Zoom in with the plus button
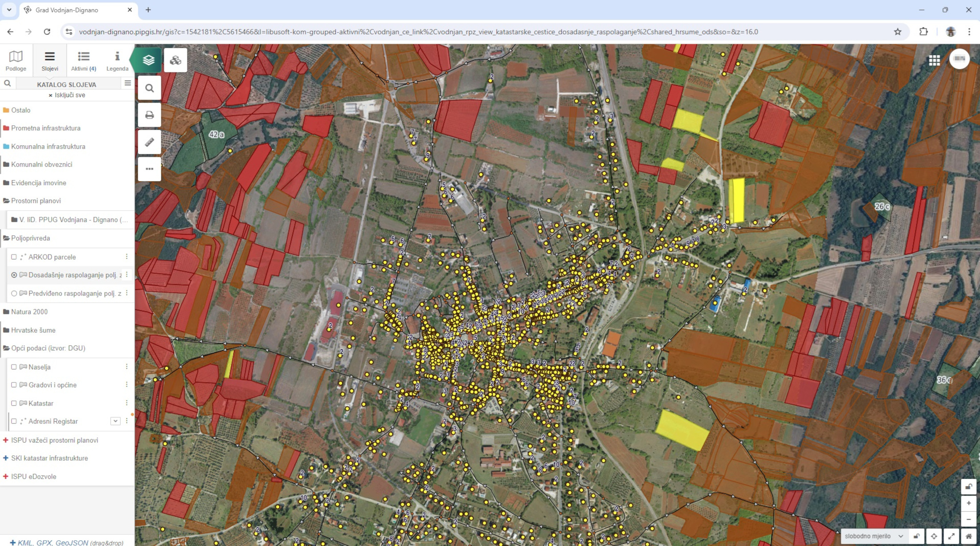980x546 pixels. click(x=968, y=503)
